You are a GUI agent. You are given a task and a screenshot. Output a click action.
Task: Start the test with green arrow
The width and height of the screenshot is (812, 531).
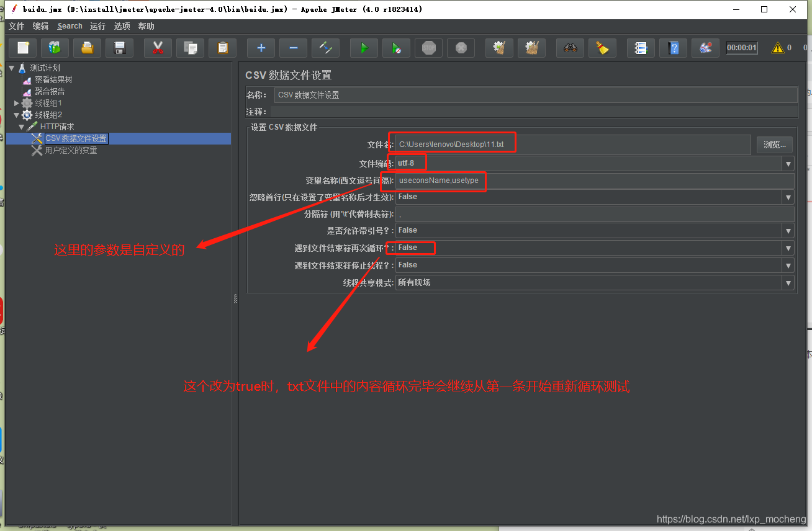coord(364,48)
